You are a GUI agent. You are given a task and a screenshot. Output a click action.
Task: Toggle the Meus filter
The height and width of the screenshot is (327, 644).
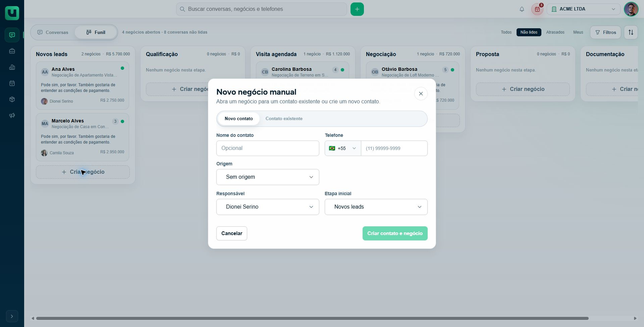pos(578,32)
